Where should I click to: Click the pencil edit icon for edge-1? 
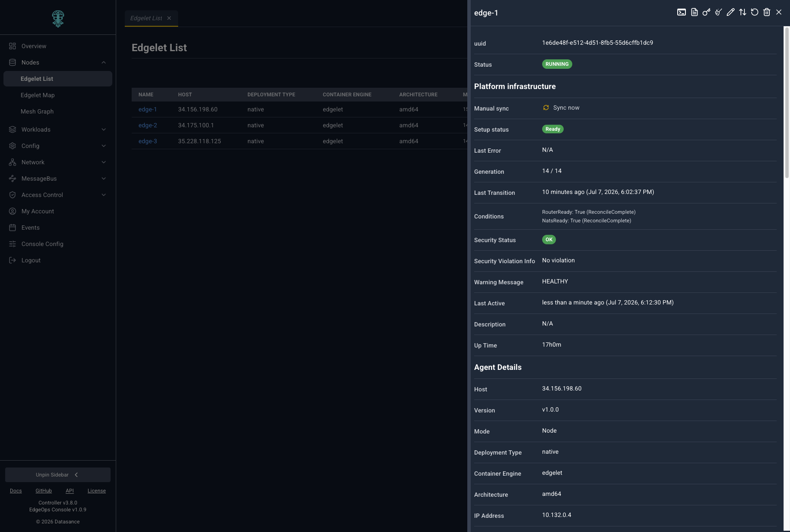(x=731, y=12)
